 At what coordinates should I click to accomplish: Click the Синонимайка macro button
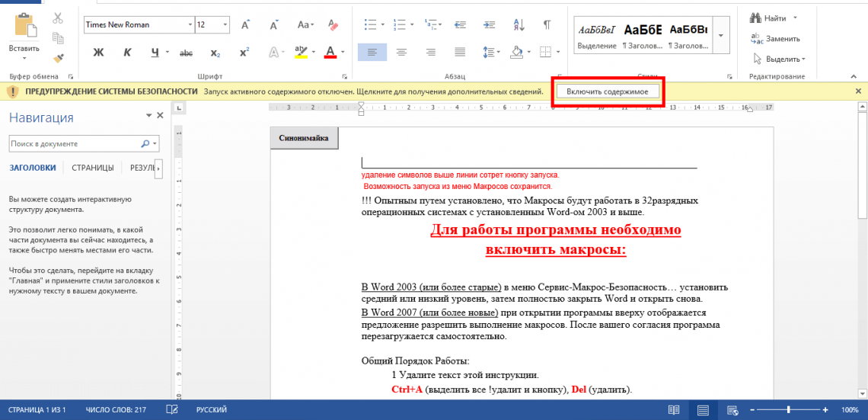click(303, 138)
